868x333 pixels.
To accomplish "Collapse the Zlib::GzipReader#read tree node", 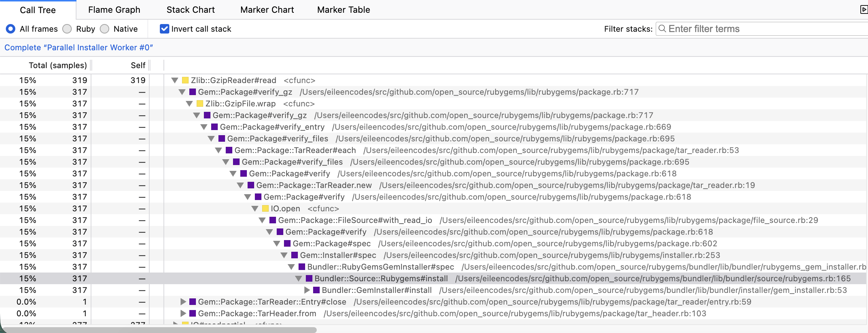I will [x=175, y=80].
